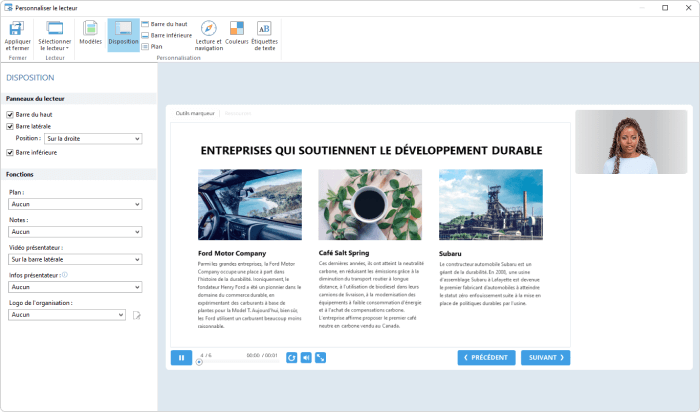The image size is (700, 412).
Task: Uncheck Barre du haut checkbox
Action: 10,115
